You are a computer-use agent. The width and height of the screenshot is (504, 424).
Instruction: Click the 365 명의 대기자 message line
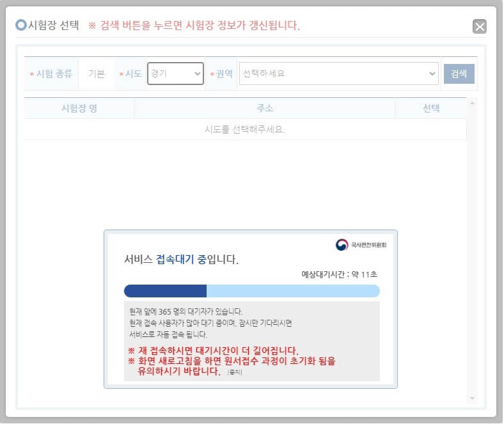click(185, 311)
